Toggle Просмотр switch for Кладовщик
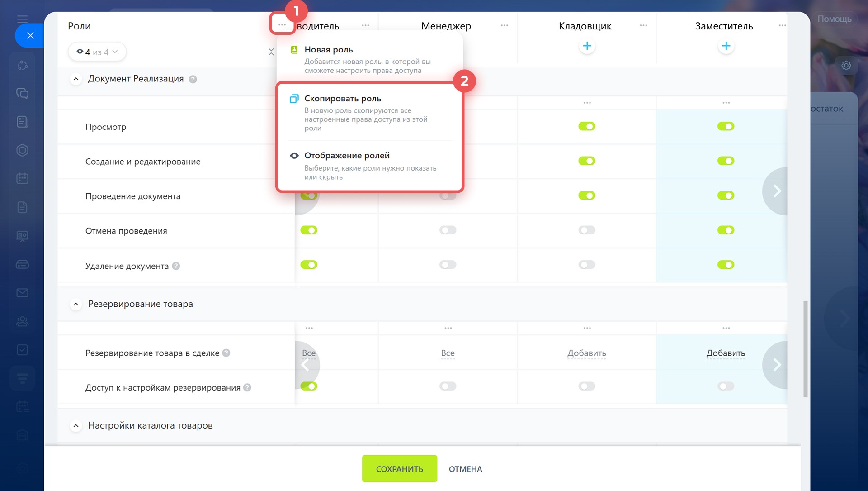The width and height of the screenshot is (868, 491). [586, 126]
